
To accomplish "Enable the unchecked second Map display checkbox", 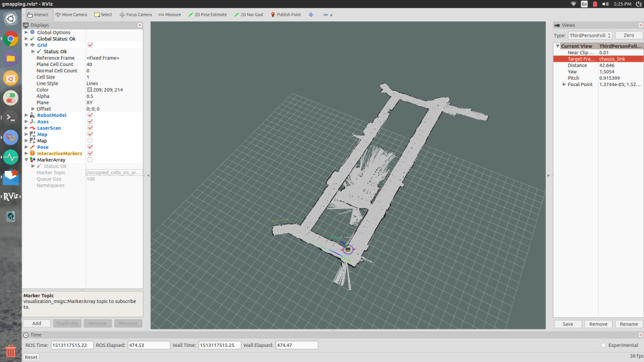I will pos(90,141).
